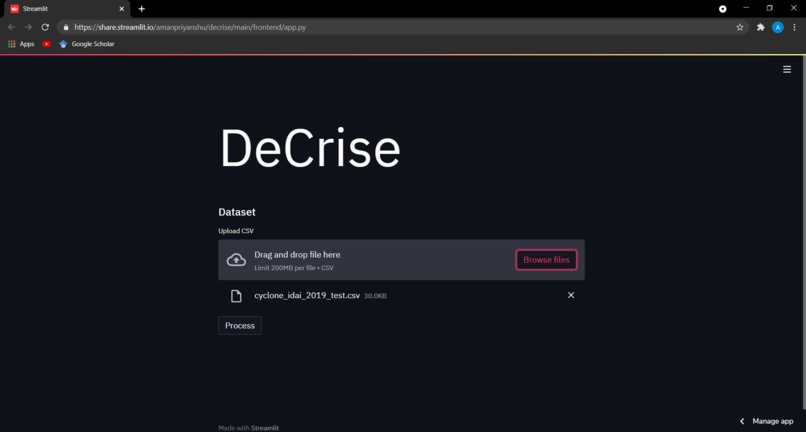
Task: Bookmark this page with star icon
Action: click(740, 27)
